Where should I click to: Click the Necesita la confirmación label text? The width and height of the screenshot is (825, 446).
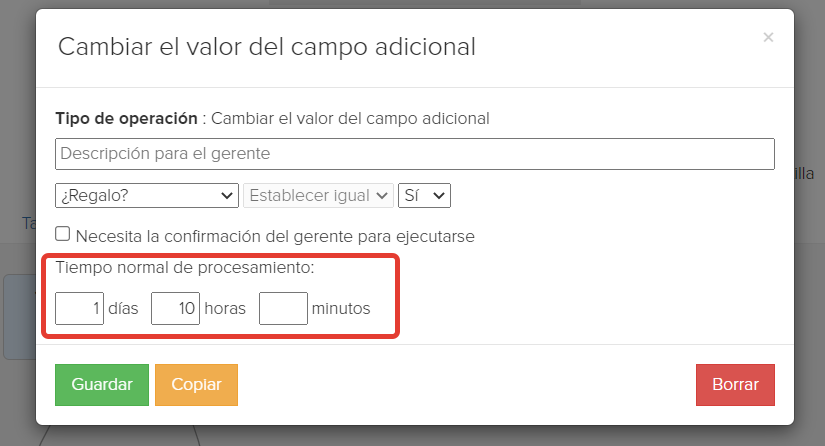275,237
